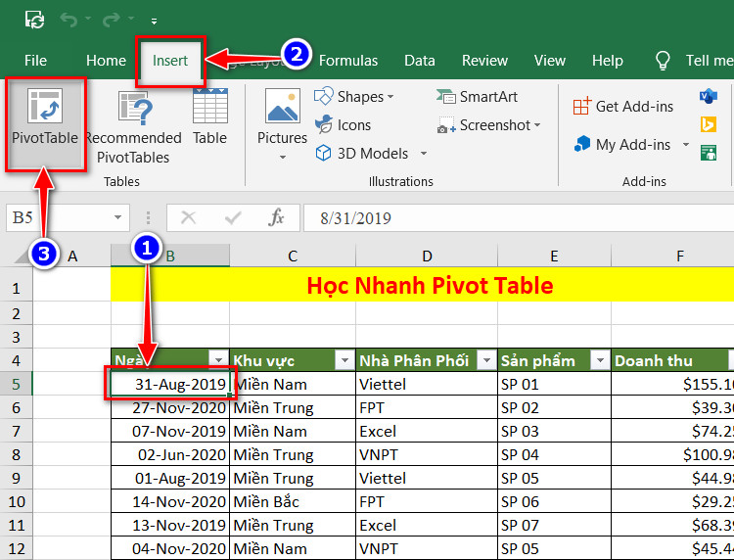This screenshot has height=560, width=734.
Task: Insert 3D Models
Action: pos(371,153)
